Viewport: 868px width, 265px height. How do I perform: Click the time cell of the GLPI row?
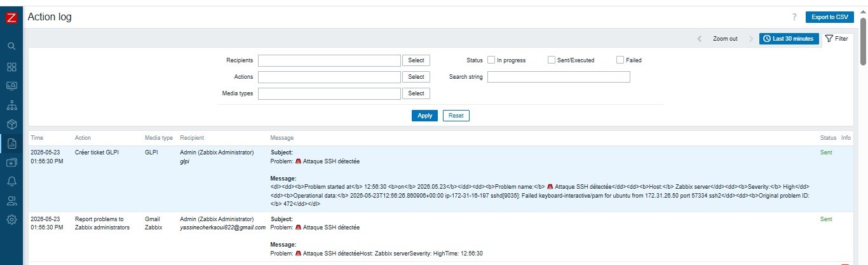tap(46, 157)
